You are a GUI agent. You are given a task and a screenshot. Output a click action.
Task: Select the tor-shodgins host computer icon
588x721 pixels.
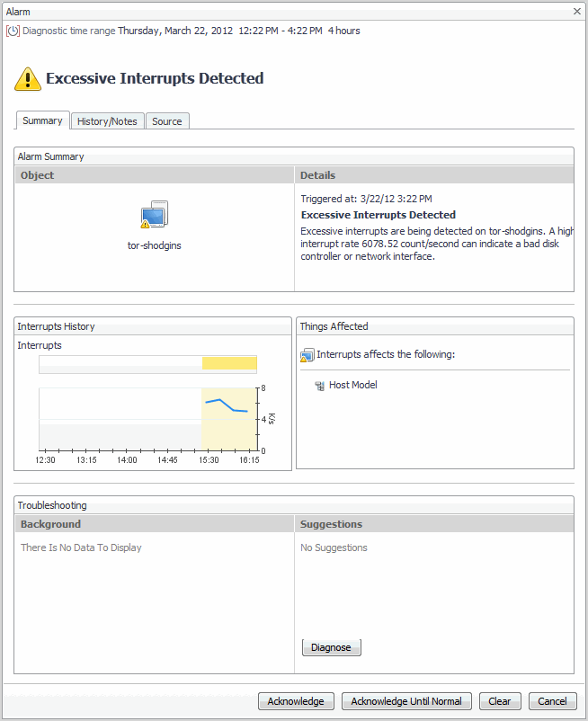pyautogui.click(x=154, y=216)
